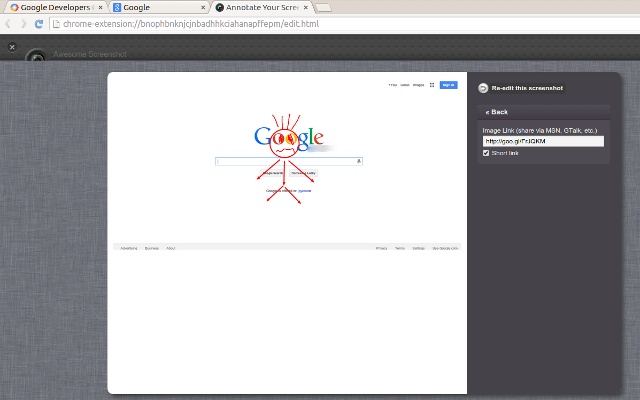Screen dimensions: 640x400
Task: Click the page icon in address bar
Action: click(56, 24)
